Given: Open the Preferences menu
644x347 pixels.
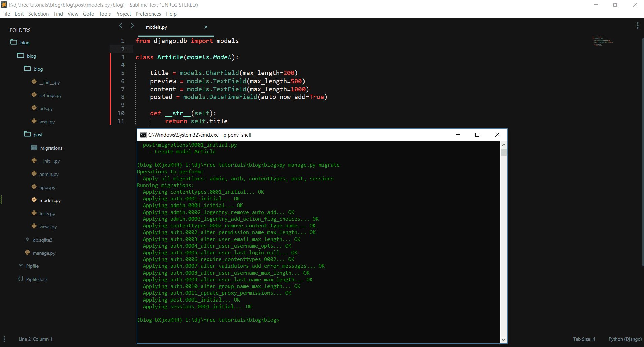Looking at the screenshot, I should click(x=148, y=14).
